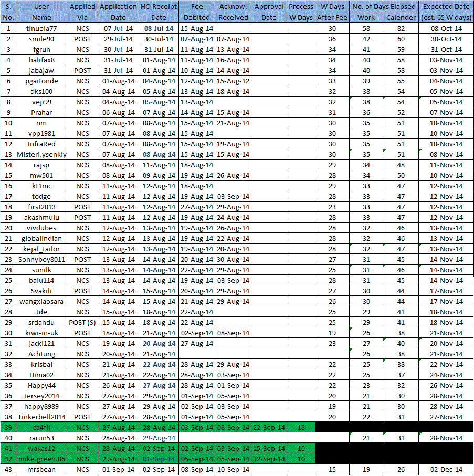This screenshot has width=474, height=476.
Task: Select the blue date "29-Aug-14" for rarun53
Action: (x=159, y=438)
